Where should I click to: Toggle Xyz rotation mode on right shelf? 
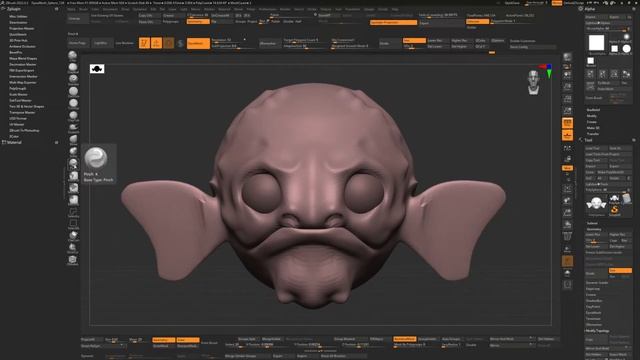(x=567, y=168)
